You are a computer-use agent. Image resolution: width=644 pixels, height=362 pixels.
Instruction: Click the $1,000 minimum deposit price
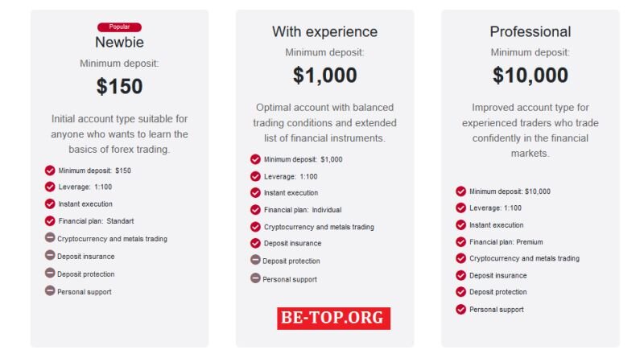[x=325, y=75]
